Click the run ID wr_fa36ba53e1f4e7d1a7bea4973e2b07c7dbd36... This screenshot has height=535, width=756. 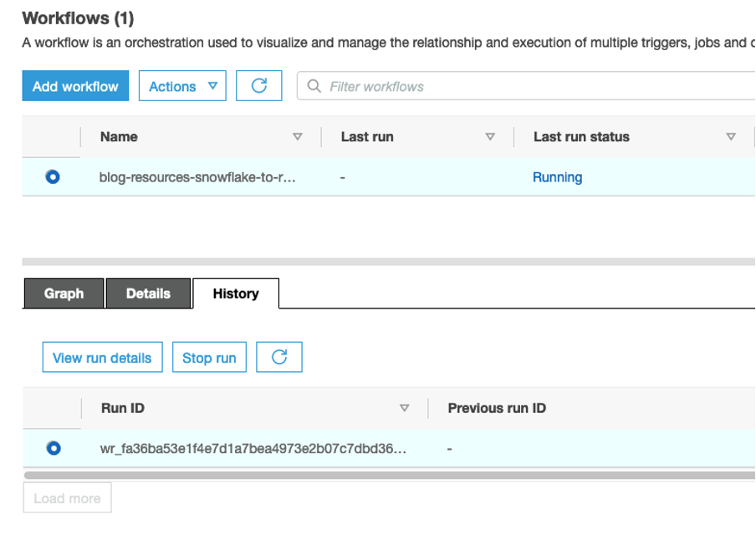[x=253, y=449]
